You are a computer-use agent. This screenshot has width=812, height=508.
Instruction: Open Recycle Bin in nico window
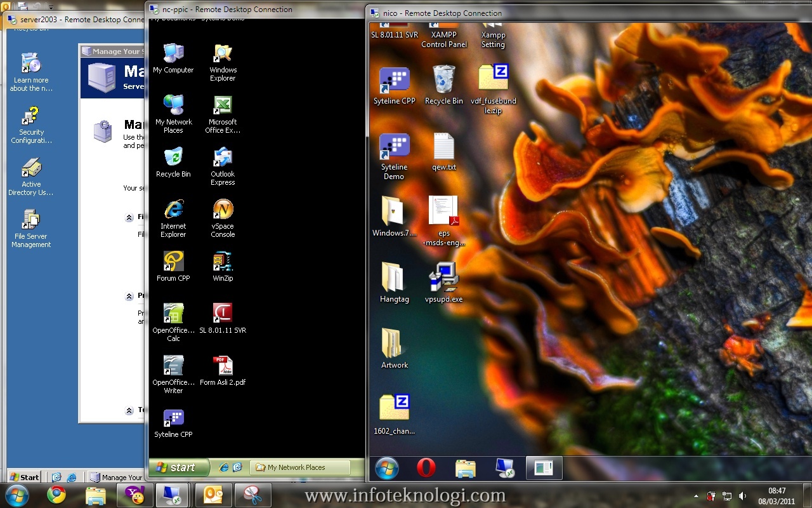tap(443, 86)
